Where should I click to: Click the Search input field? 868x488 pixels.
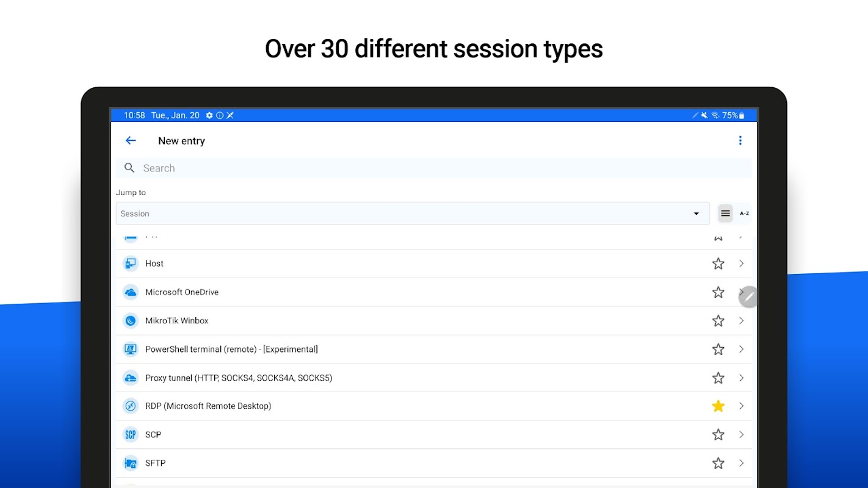(433, 168)
